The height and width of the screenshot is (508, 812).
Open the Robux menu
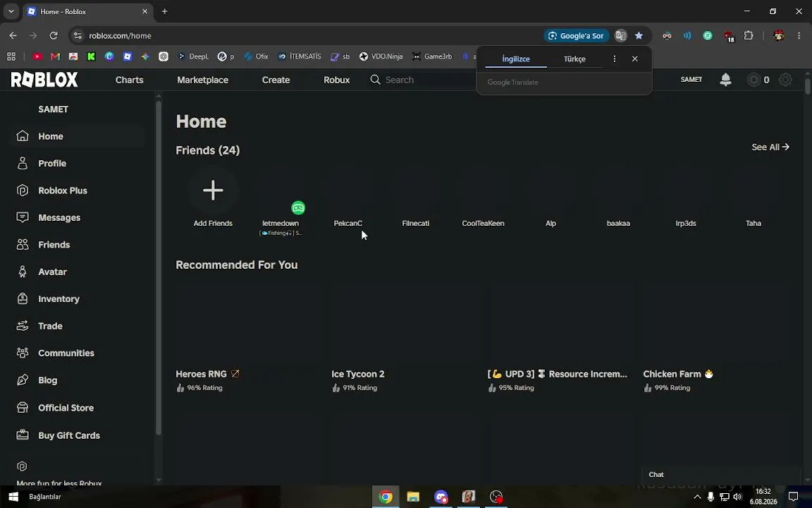(x=337, y=80)
